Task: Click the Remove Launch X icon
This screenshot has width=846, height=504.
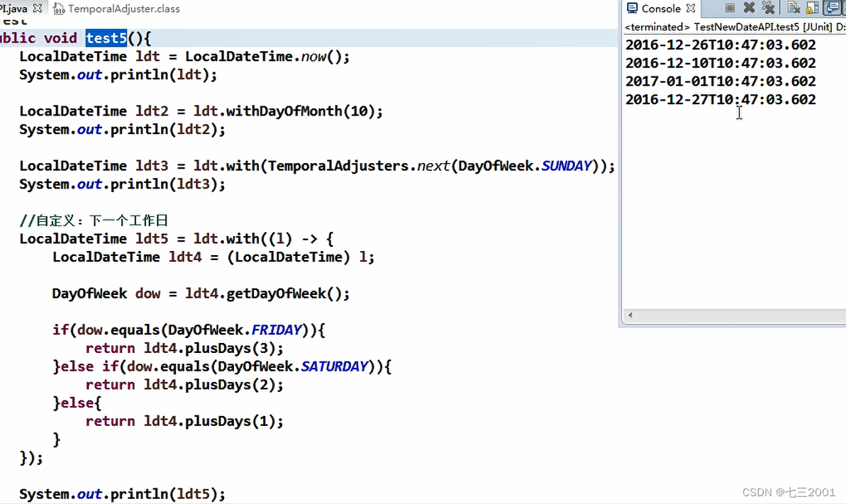Action: tap(749, 7)
